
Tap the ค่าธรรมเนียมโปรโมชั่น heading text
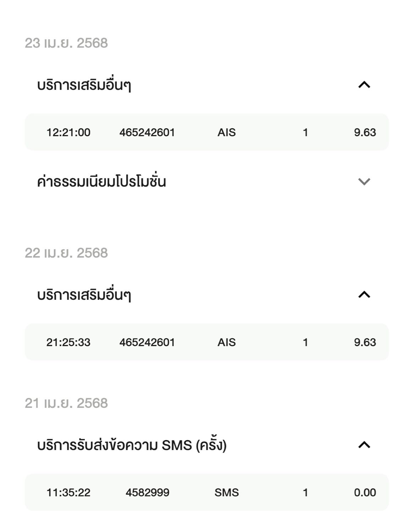(x=101, y=182)
